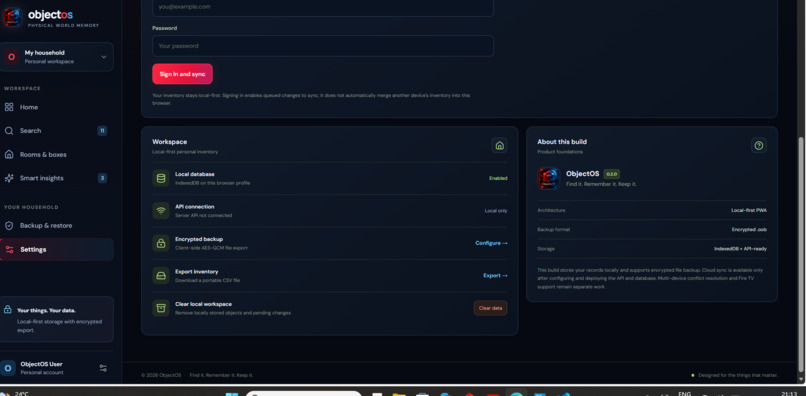Click the Clear local workspace archive icon
The width and height of the screenshot is (806, 396).
pos(161,308)
